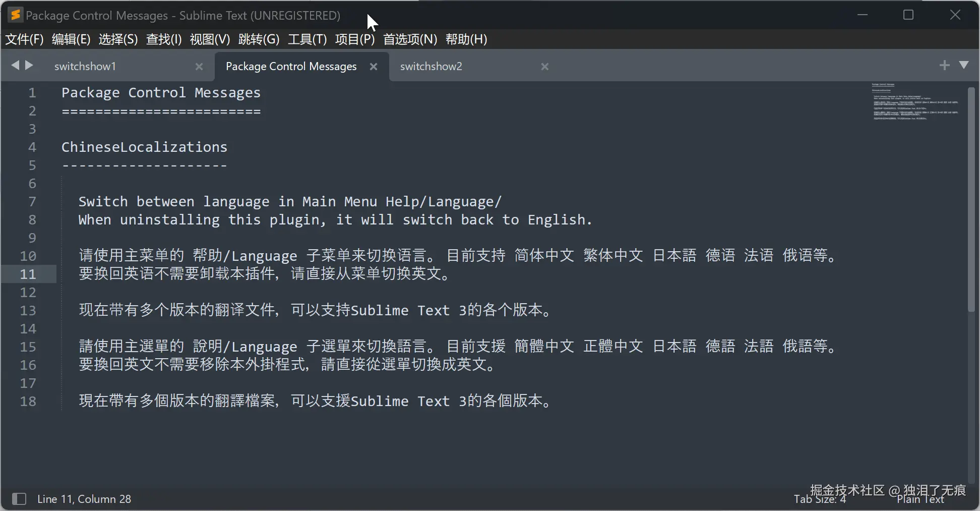Open the 编辑(E) menu
This screenshot has width=980, height=511.
click(x=71, y=39)
